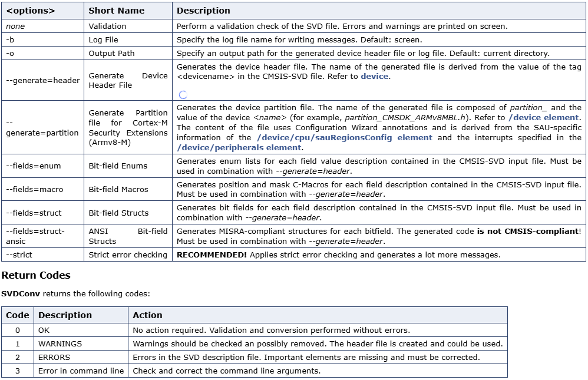Screen dimensions: 588x380
Task: Click the '<options>' column header
Action: (31, 11)
